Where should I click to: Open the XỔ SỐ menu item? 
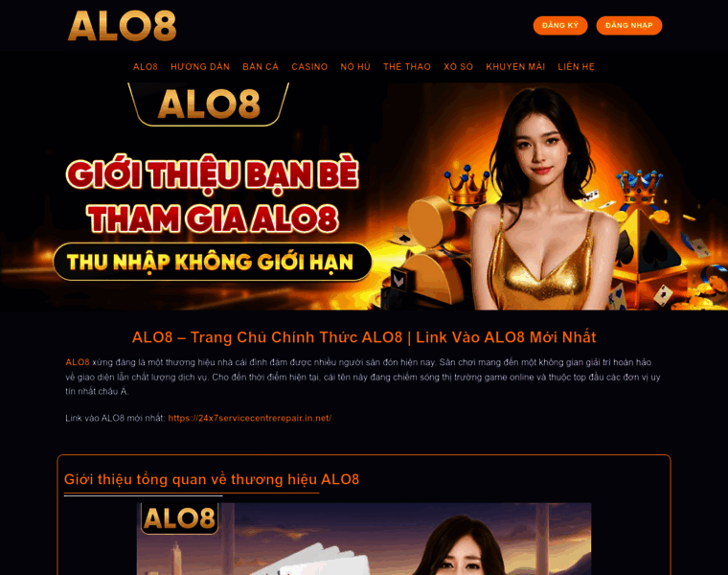pos(458,67)
